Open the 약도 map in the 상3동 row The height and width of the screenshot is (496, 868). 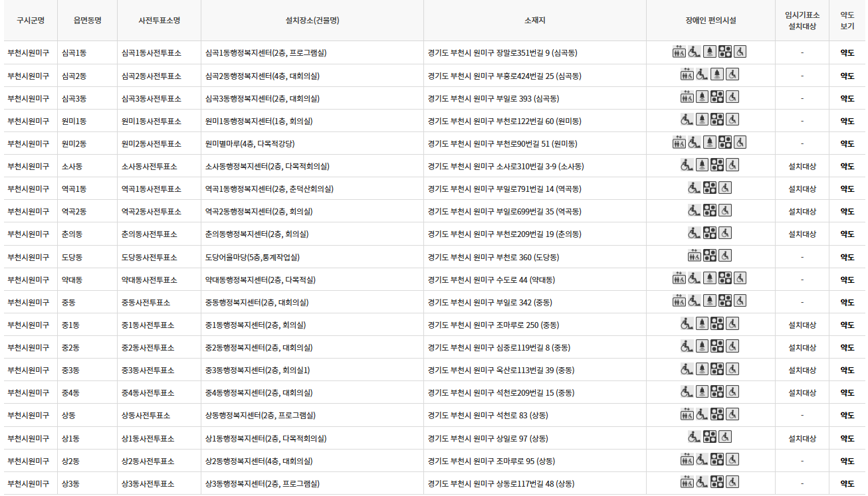click(848, 483)
